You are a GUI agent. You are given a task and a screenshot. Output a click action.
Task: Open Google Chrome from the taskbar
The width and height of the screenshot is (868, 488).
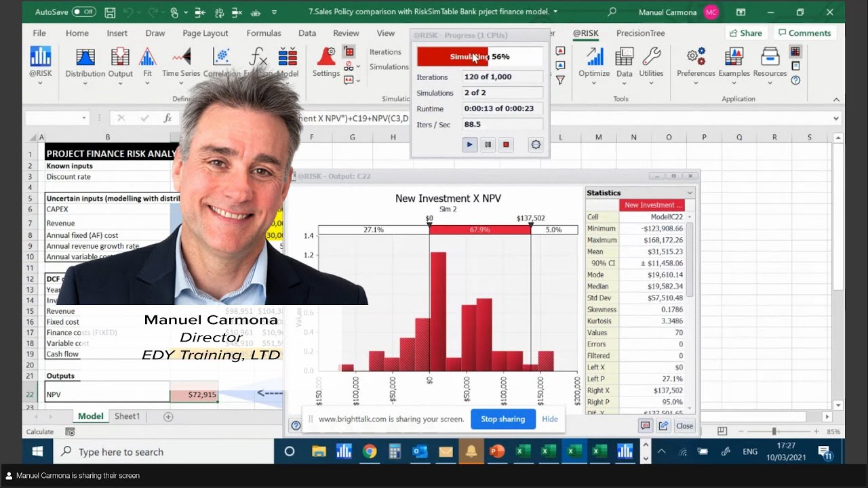point(370,451)
